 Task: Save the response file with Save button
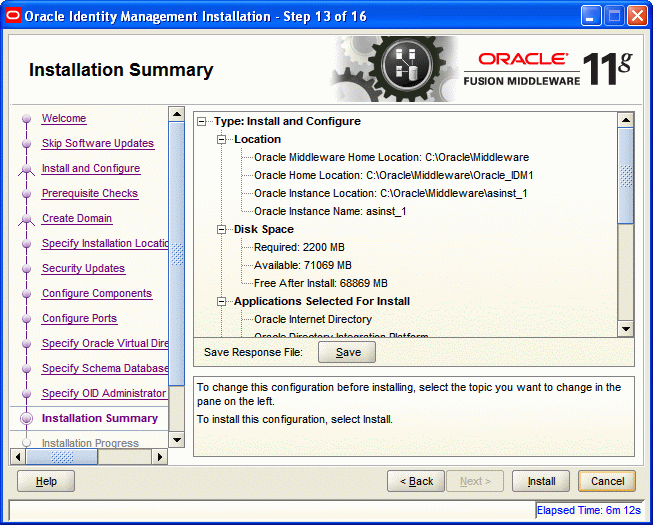click(x=347, y=352)
